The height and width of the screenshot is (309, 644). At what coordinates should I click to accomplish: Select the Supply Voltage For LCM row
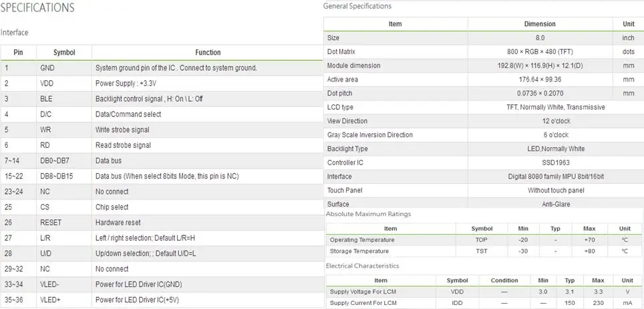(484, 292)
